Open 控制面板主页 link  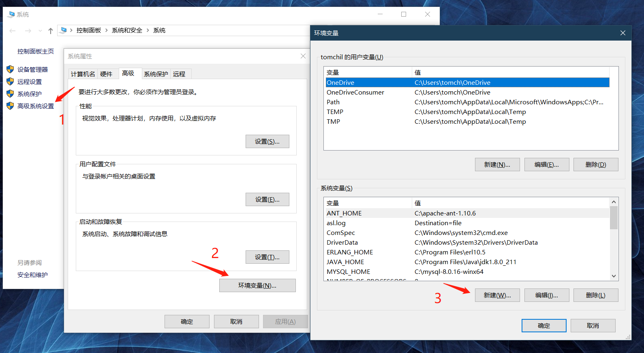pyautogui.click(x=36, y=52)
